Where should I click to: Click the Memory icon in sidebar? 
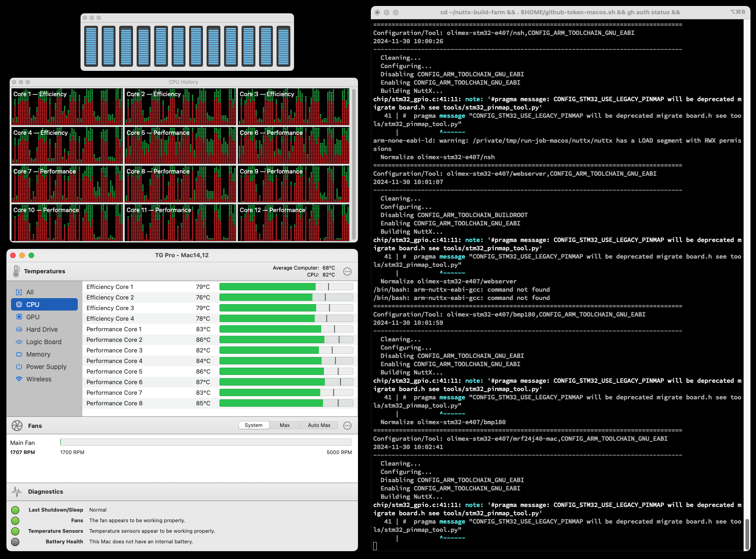[x=19, y=354]
